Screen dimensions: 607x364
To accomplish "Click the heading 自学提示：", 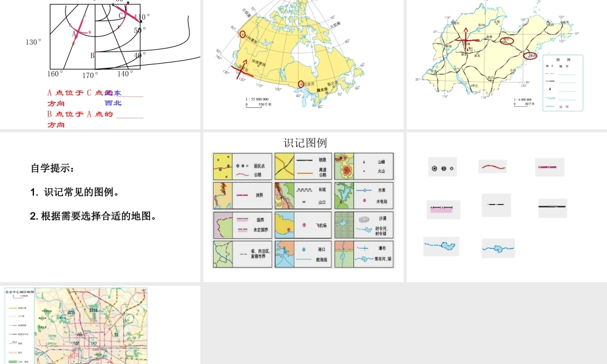I will [53, 168].
